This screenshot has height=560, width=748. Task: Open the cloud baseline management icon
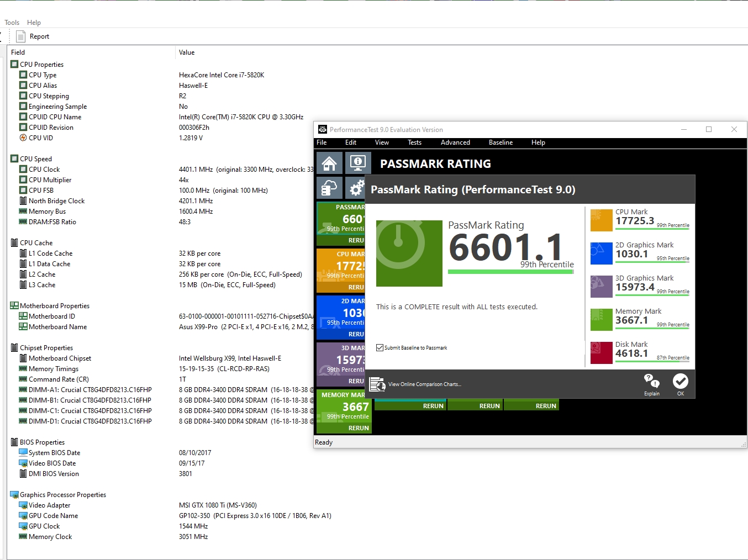tap(329, 188)
